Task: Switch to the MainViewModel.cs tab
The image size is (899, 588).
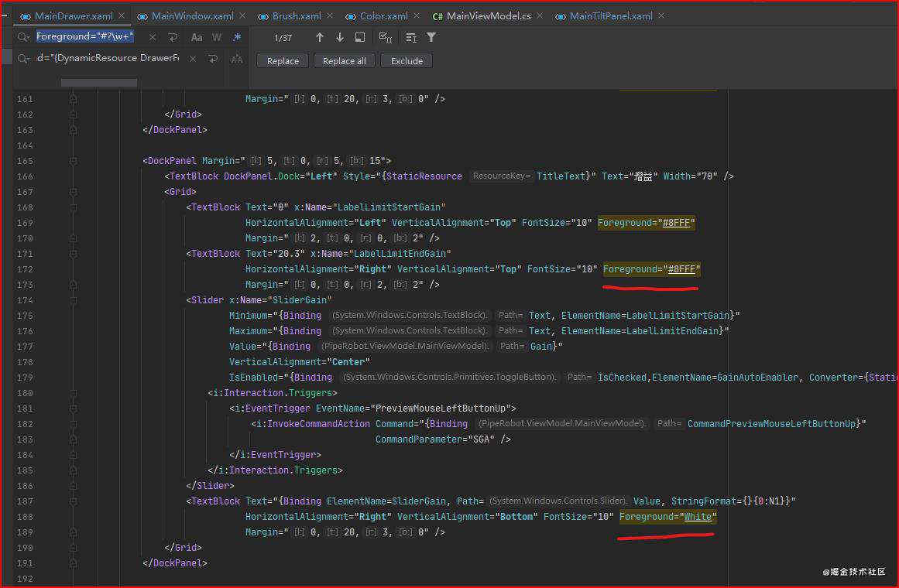Action: pyautogui.click(x=487, y=16)
